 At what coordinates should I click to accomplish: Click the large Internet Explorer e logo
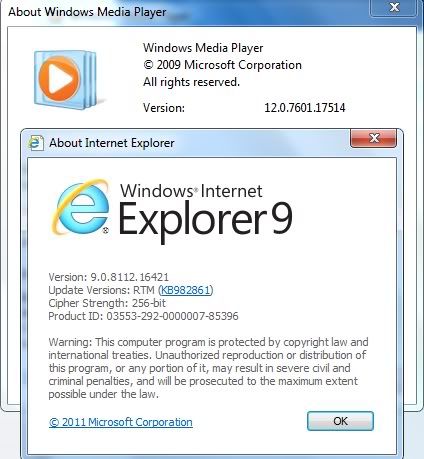[80, 208]
